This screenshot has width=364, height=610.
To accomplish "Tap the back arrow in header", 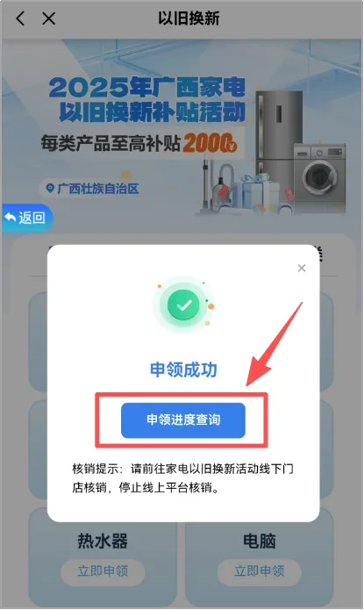I will coord(20,18).
